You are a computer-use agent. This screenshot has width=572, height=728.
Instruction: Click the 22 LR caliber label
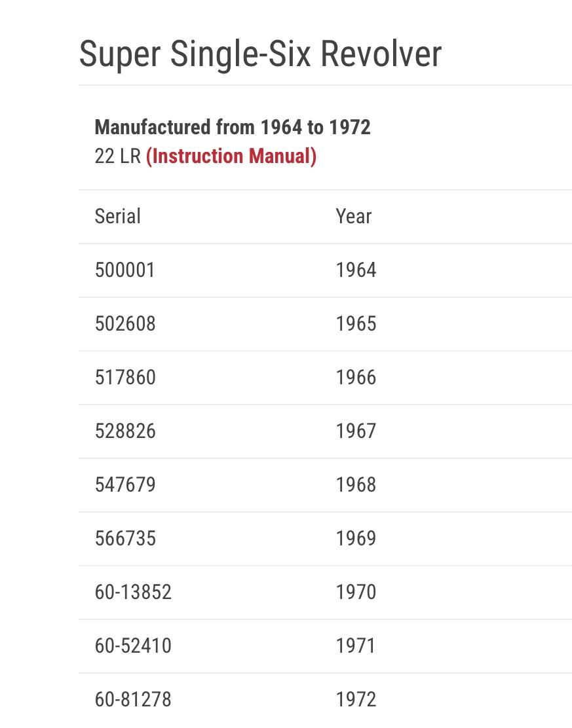pos(117,156)
